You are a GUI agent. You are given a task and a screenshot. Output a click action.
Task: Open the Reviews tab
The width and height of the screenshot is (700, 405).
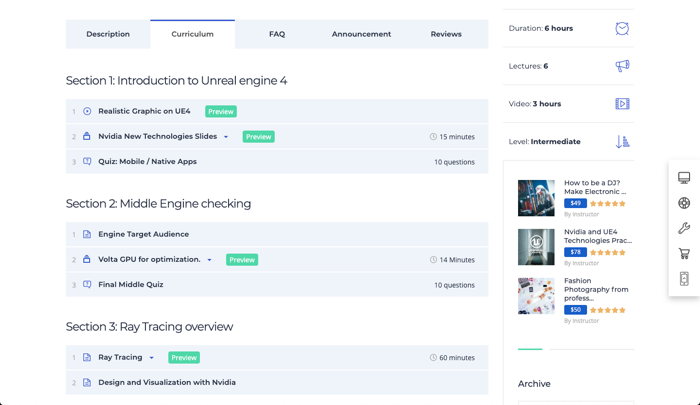446,34
